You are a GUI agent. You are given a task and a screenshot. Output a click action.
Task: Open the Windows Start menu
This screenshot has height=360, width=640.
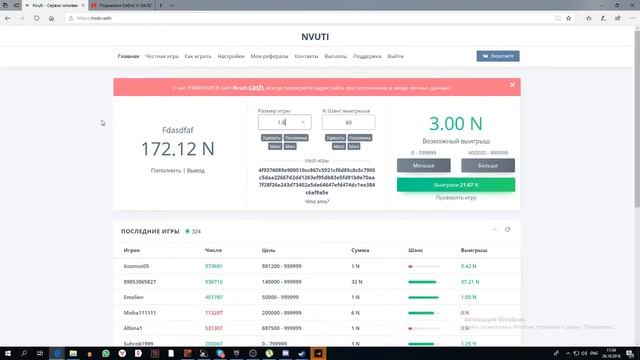click(x=8, y=353)
